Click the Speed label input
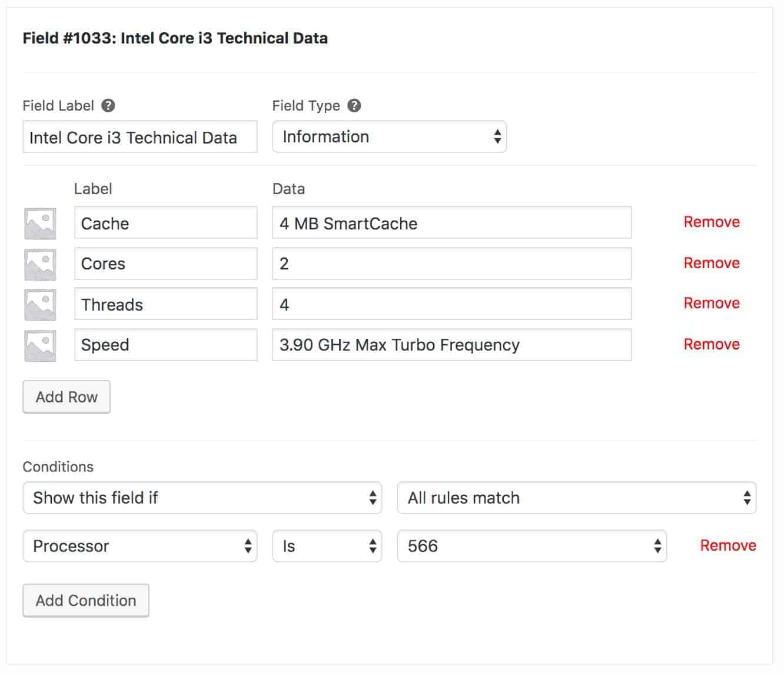 [x=165, y=345]
